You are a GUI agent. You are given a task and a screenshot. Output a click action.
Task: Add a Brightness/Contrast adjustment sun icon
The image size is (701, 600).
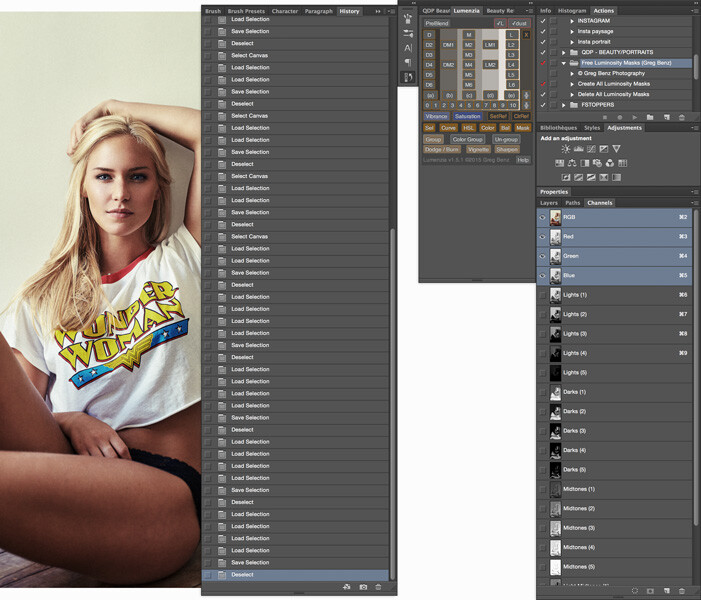566,149
